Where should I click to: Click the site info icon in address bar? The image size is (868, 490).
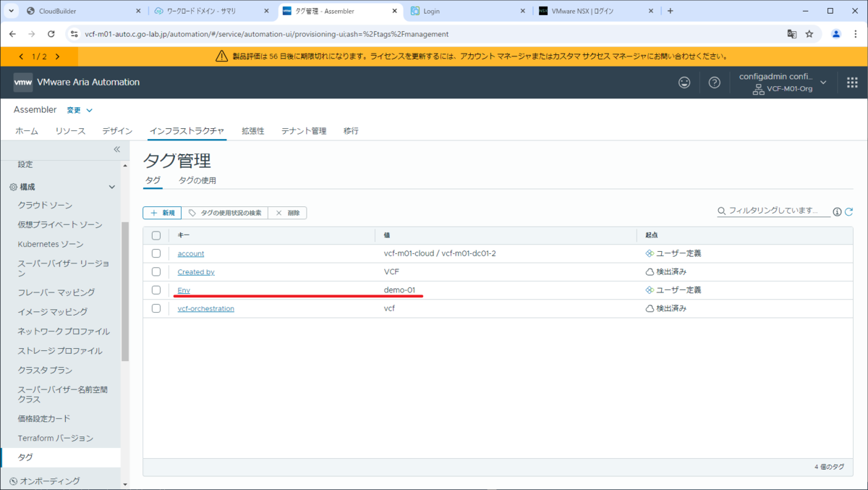point(73,34)
